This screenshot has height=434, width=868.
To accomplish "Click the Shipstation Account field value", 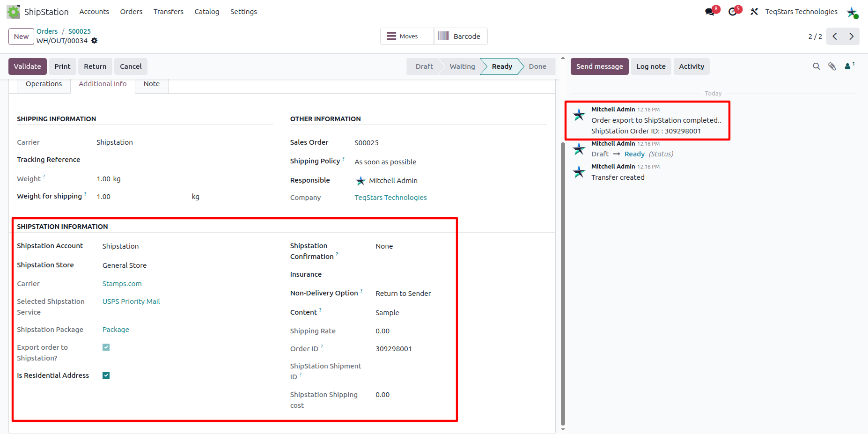I will 120,246.
